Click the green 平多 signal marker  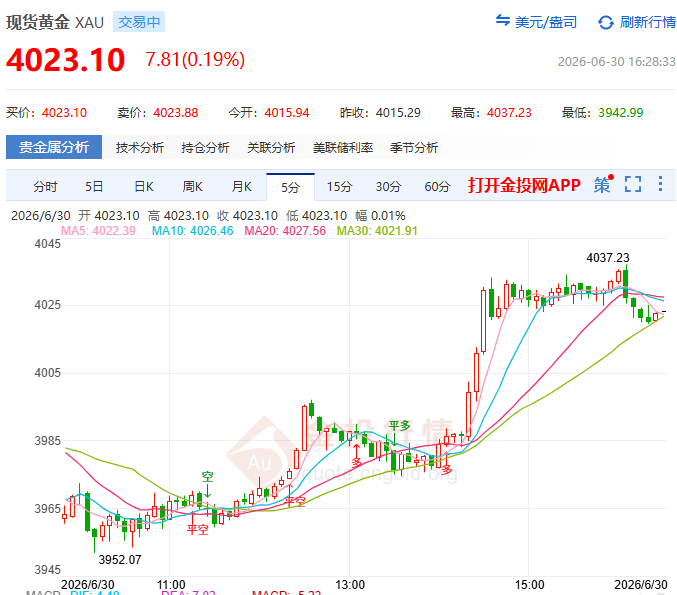click(x=399, y=426)
